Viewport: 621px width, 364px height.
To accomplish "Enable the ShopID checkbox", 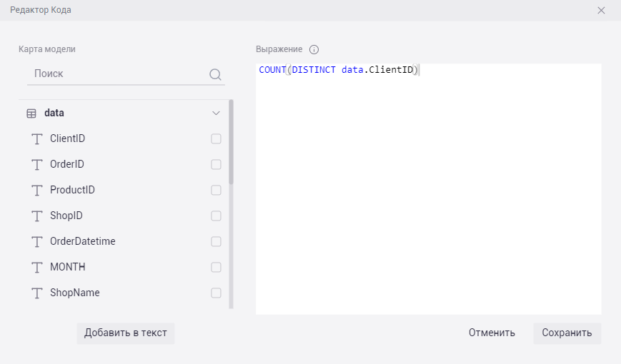I will tap(216, 216).
